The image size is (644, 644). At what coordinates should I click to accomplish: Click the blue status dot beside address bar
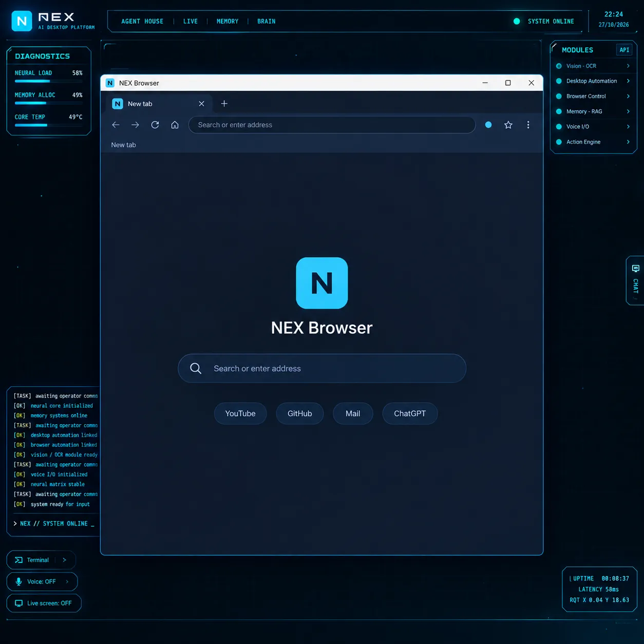point(488,125)
